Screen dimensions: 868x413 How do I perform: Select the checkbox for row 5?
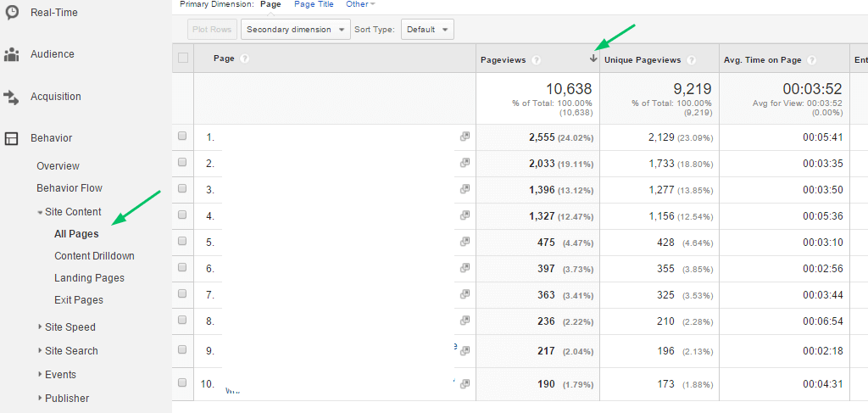182,242
